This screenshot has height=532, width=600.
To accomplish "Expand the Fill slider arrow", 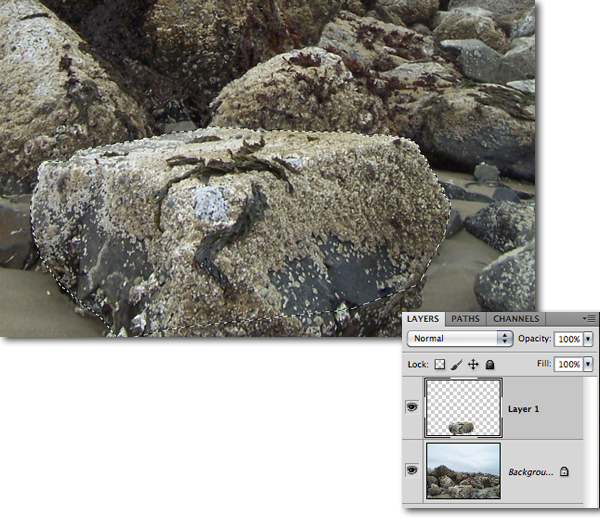I will coord(588,364).
